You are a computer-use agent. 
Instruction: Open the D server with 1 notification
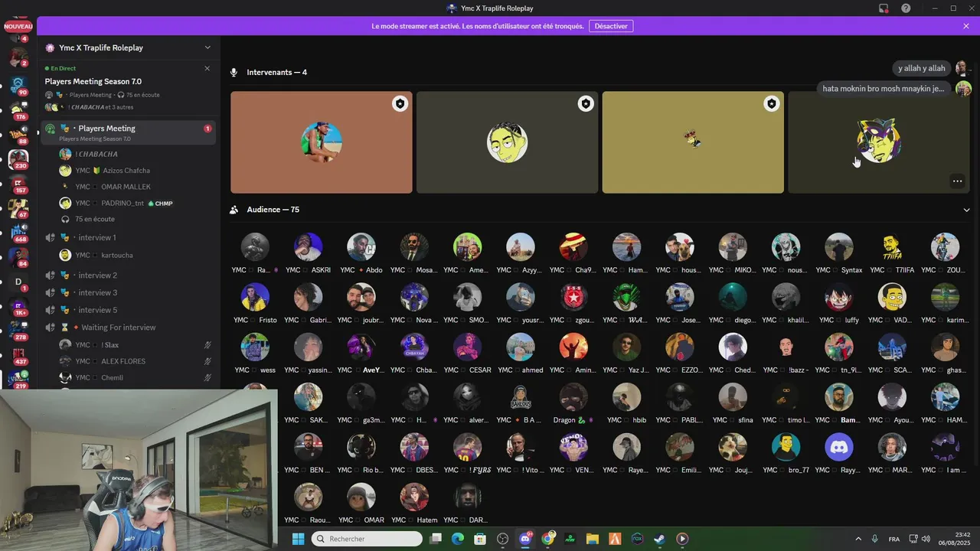pos(18,282)
